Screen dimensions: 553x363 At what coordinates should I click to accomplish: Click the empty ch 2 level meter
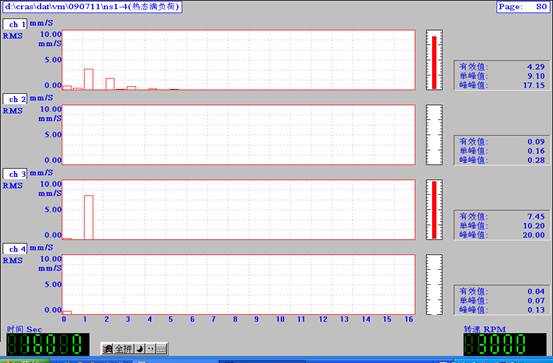434,134
